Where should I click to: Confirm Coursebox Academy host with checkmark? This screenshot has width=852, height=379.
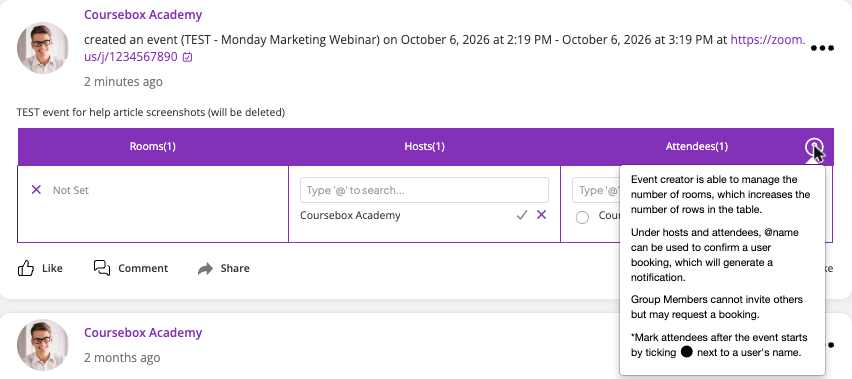pos(522,216)
